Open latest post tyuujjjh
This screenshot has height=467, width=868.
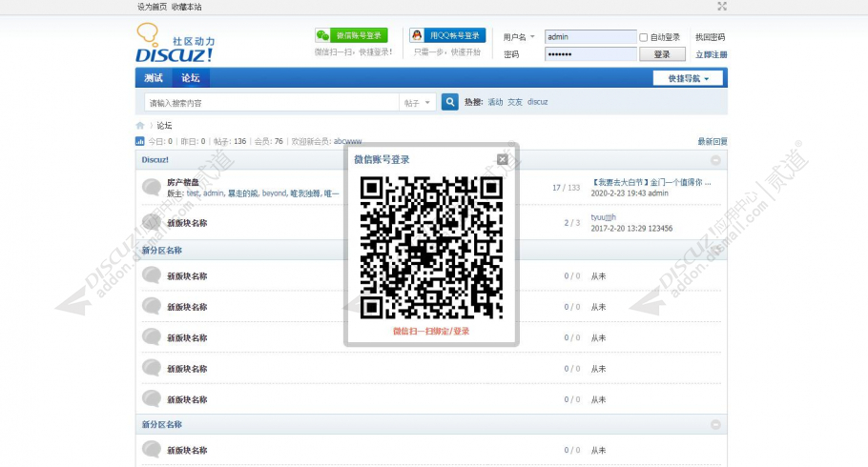click(604, 217)
